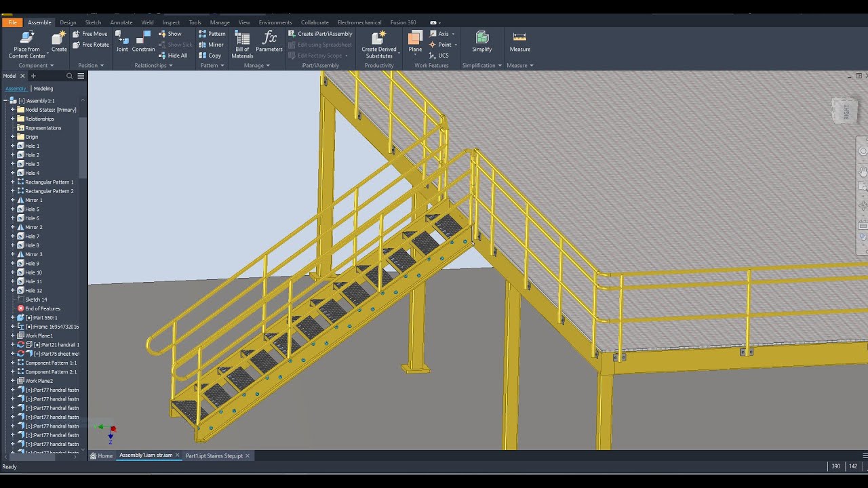Open the Position panel dropdown
The width and height of the screenshot is (868, 488).
click(x=91, y=66)
